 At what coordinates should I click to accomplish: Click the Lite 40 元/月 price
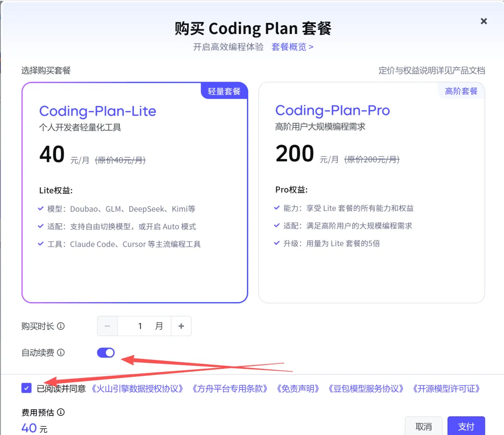point(64,155)
